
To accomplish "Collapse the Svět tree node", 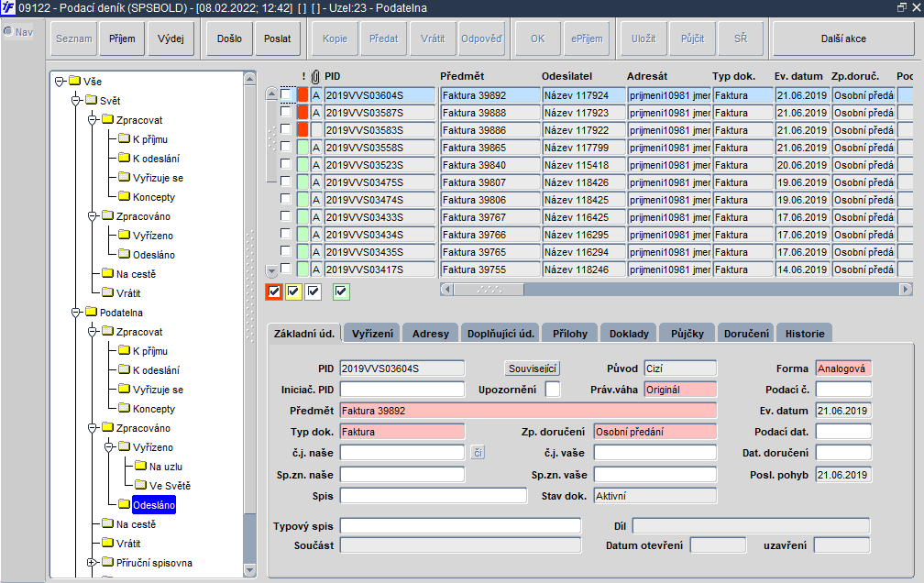I will tap(75, 101).
